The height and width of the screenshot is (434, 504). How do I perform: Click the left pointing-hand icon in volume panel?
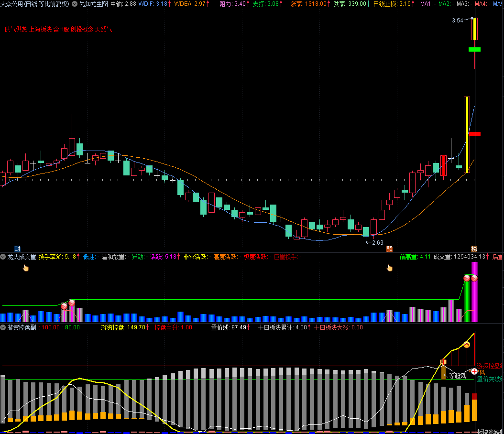click(x=26, y=268)
